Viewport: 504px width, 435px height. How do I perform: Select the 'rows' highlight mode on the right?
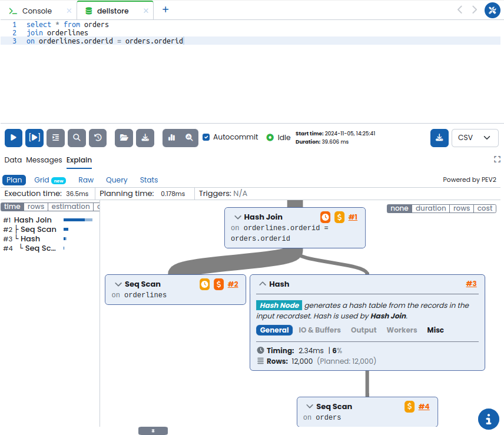tap(462, 208)
